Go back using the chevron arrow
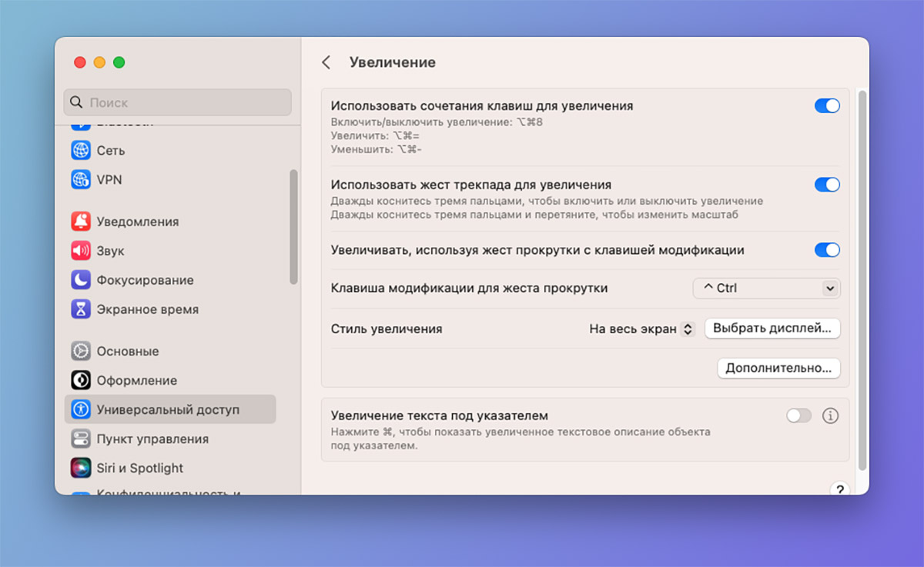 326,62
